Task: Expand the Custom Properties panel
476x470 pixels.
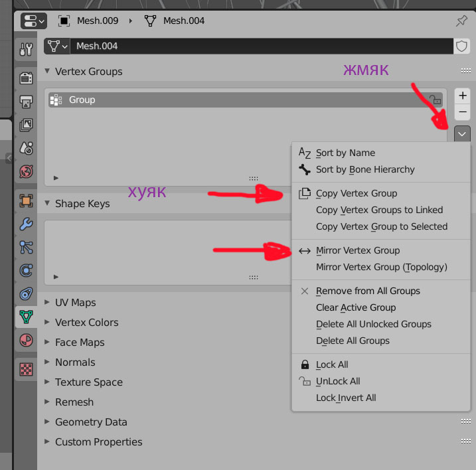Action: [x=47, y=441]
